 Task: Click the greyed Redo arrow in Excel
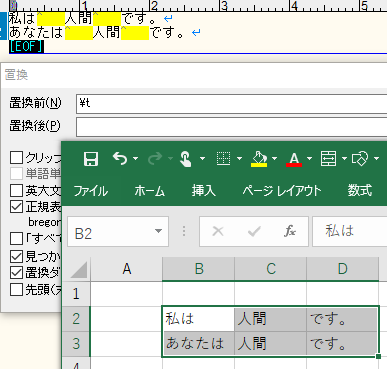(x=155, y=159)
